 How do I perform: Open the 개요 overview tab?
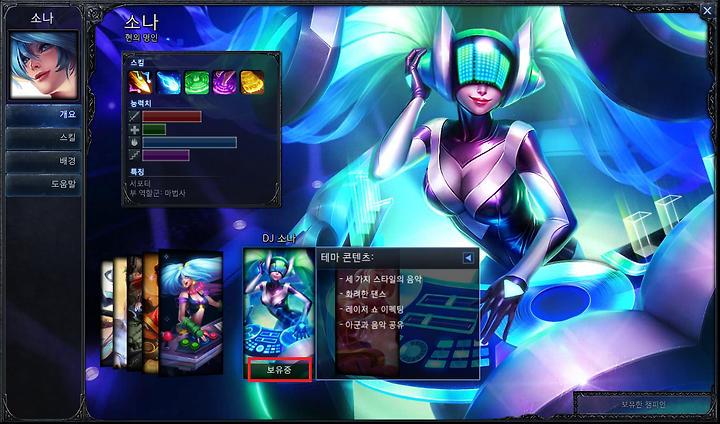pyautogui.click(x=44, y=115)
